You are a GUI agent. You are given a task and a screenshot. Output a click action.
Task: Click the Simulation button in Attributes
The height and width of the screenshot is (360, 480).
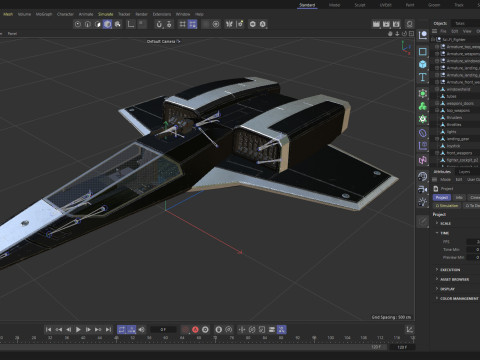tap(447, 206)
